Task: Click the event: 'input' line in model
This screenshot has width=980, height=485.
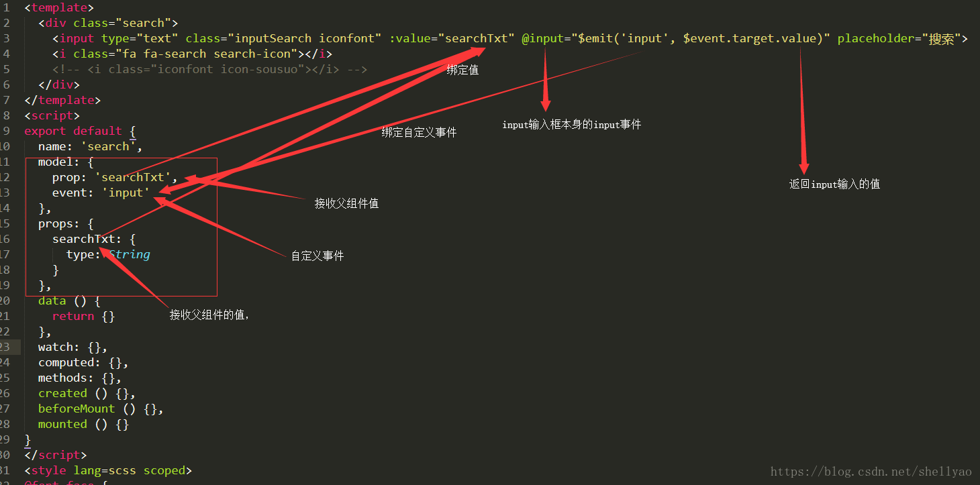Action: [101, 193]
